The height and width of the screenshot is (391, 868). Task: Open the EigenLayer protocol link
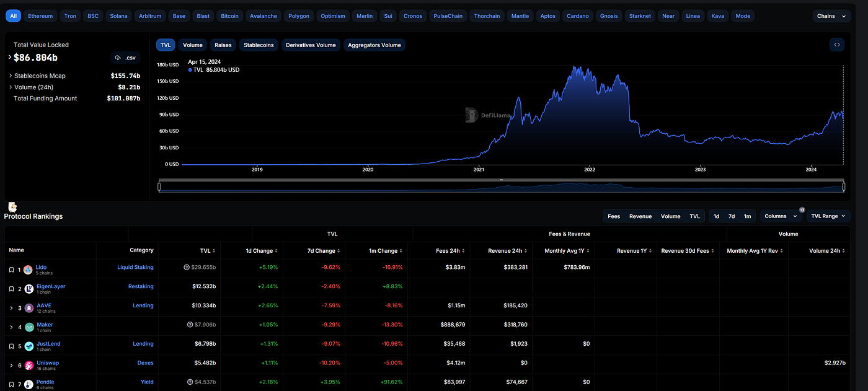[x=50, y=286]
